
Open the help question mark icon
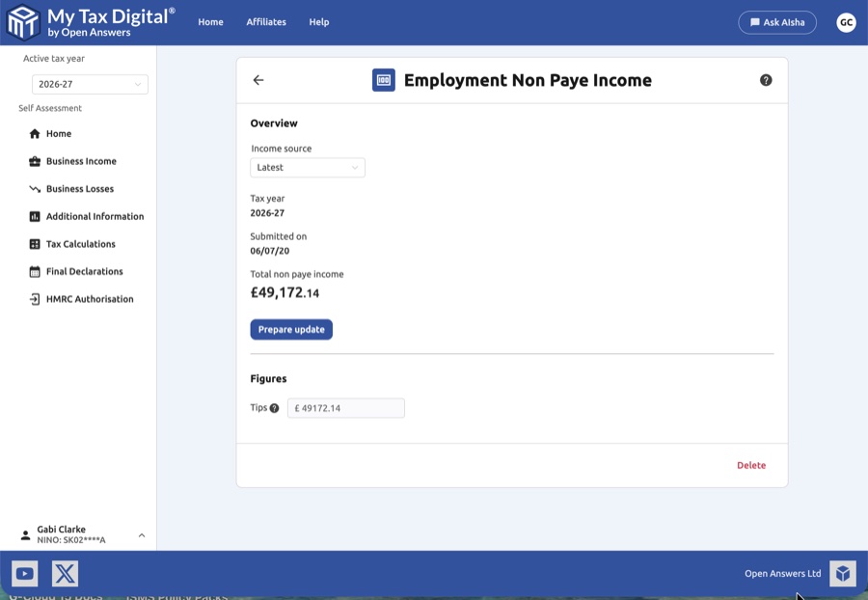click(x=766, y=80)
